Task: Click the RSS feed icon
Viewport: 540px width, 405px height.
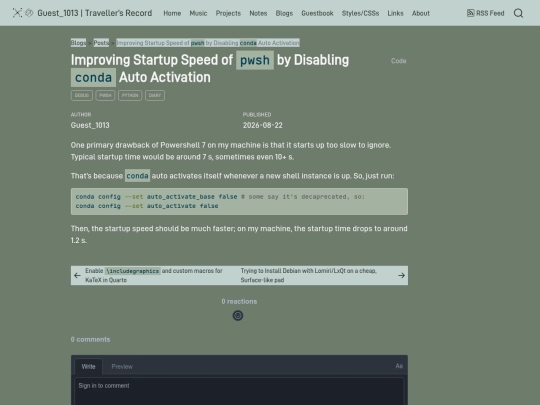Action: point(470,13)
